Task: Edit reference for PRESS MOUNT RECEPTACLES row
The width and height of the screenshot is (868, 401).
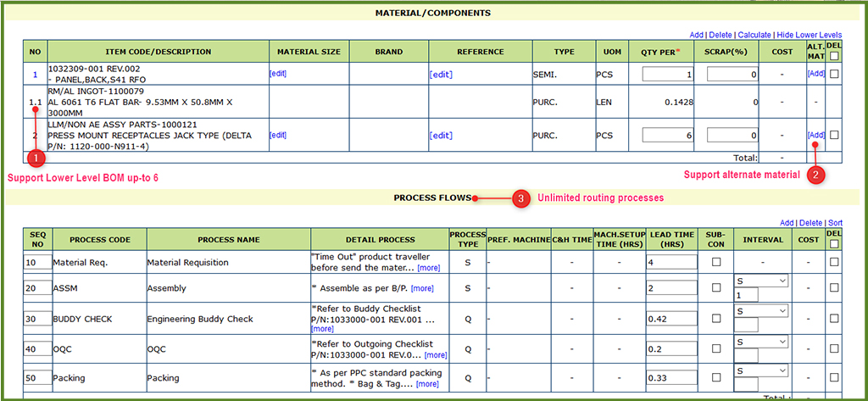Action: point(441,135)
